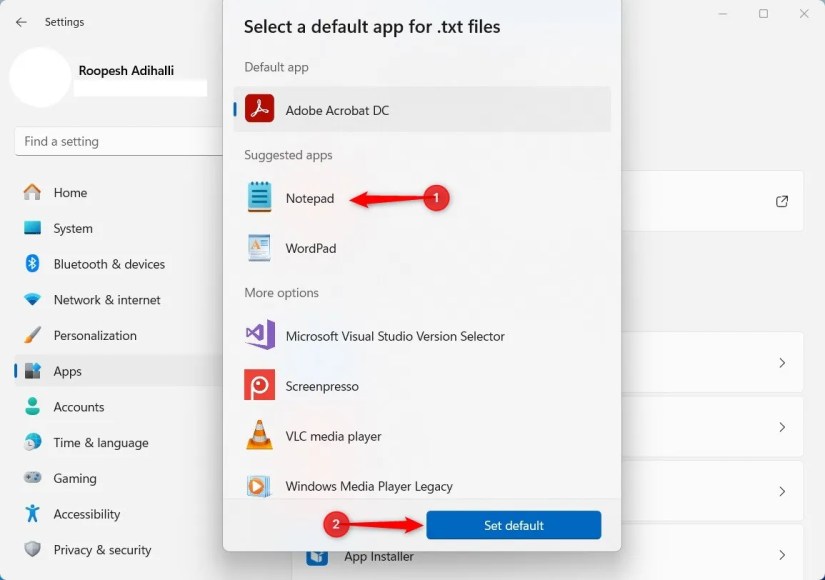
Task: Click the Personalization paintbrush icon
Action: point(32,335)
